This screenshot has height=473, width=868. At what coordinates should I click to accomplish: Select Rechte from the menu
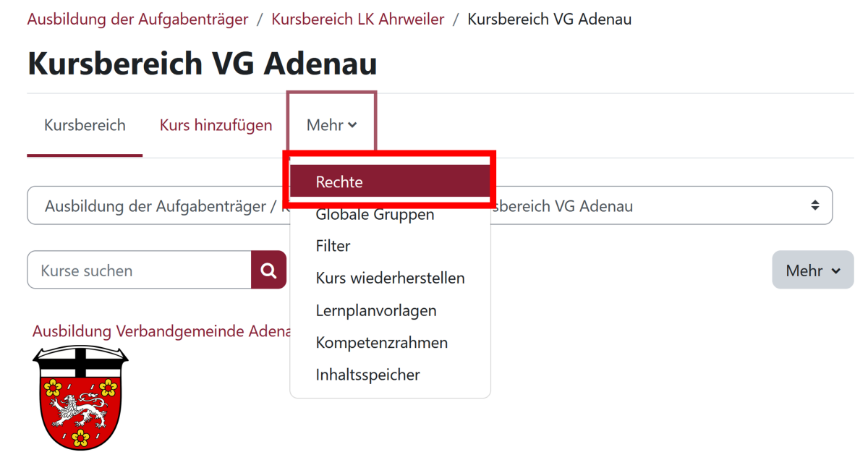(x=339, y=182)
